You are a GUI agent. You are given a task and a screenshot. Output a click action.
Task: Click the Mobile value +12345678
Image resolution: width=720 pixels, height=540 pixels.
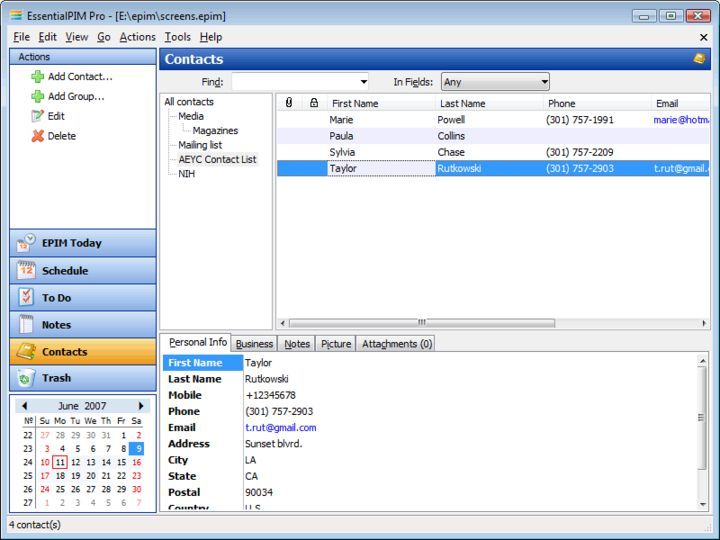[x=270, y=395]
